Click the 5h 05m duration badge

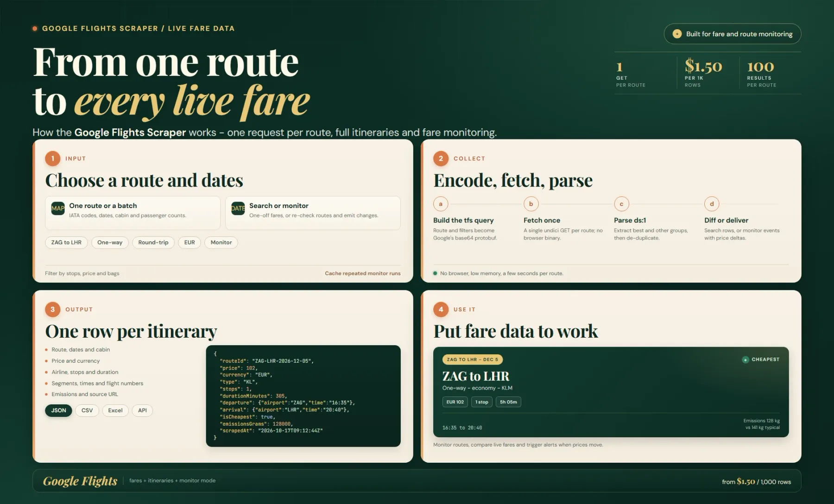tap(508, 402)
